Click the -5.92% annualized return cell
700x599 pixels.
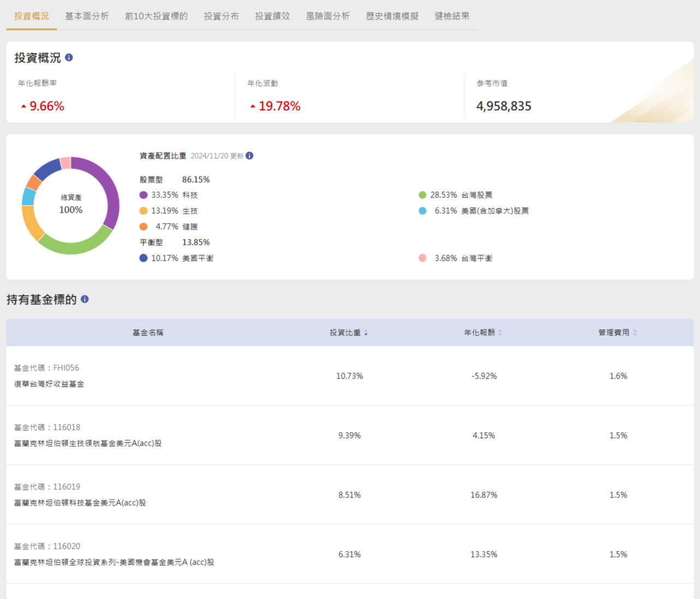[x=484, y=376]
